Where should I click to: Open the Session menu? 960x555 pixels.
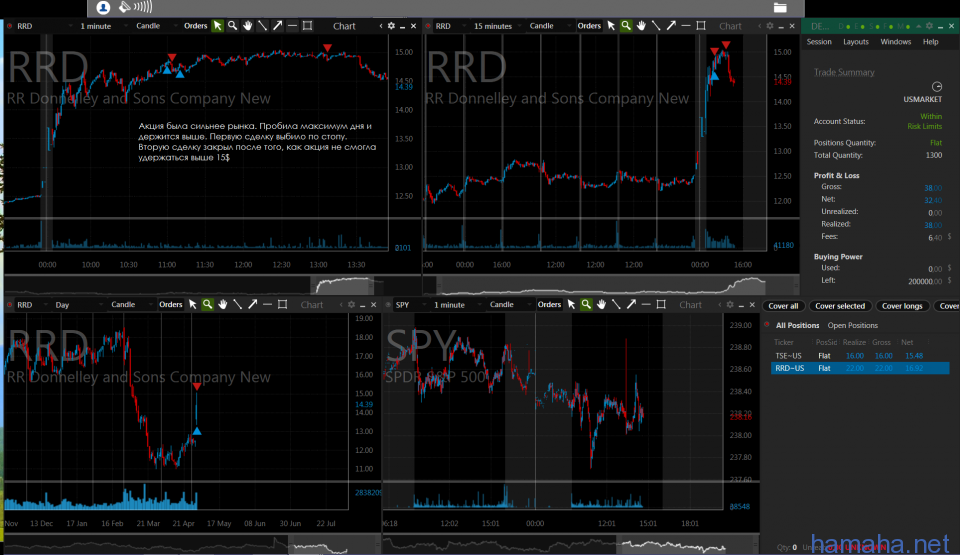819,42
